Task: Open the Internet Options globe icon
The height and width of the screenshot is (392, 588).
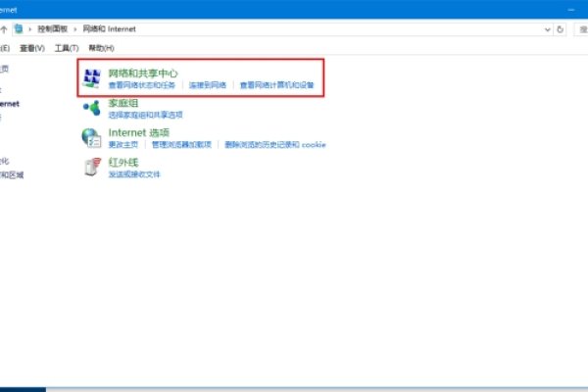Action: (92, 137)
